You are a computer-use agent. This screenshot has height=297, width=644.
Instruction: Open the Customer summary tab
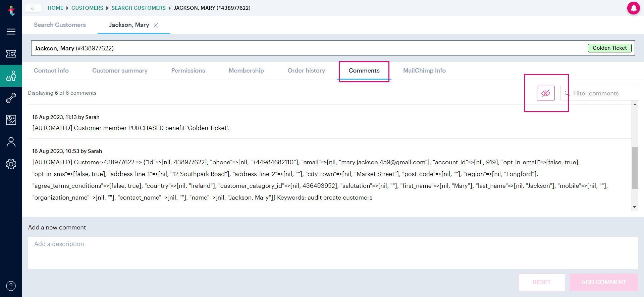coord(120,71)
